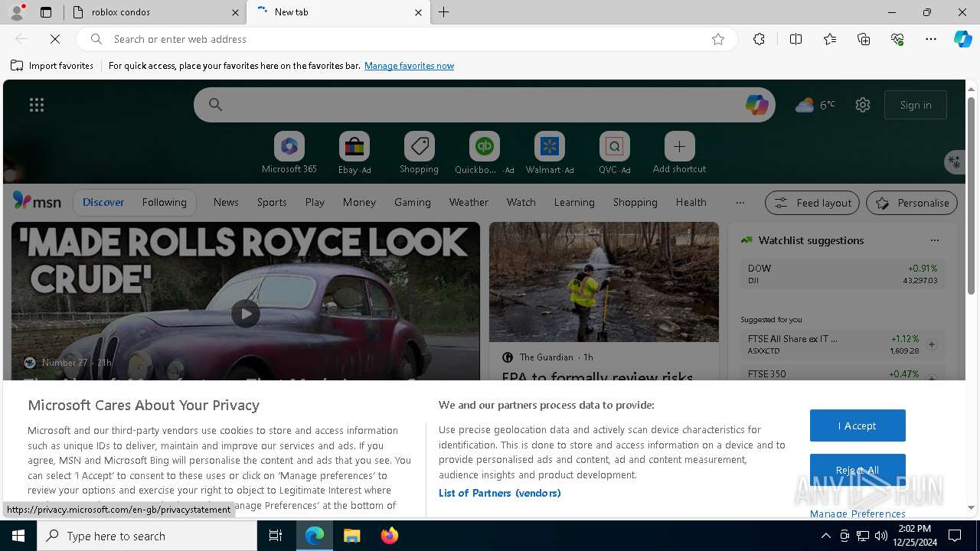Open the Weather category
980x551 pixels.
pos(469,202)
